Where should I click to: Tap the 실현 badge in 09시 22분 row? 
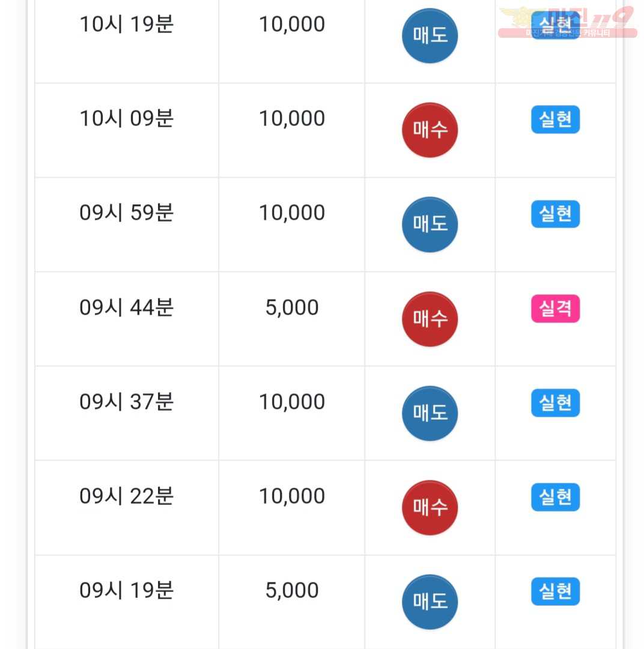coord(555,497)
